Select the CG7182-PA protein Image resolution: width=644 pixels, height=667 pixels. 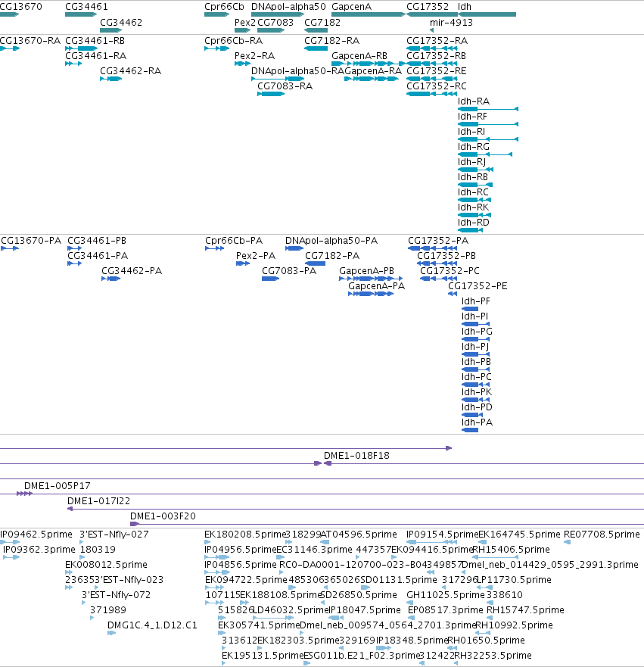(332, 256)
